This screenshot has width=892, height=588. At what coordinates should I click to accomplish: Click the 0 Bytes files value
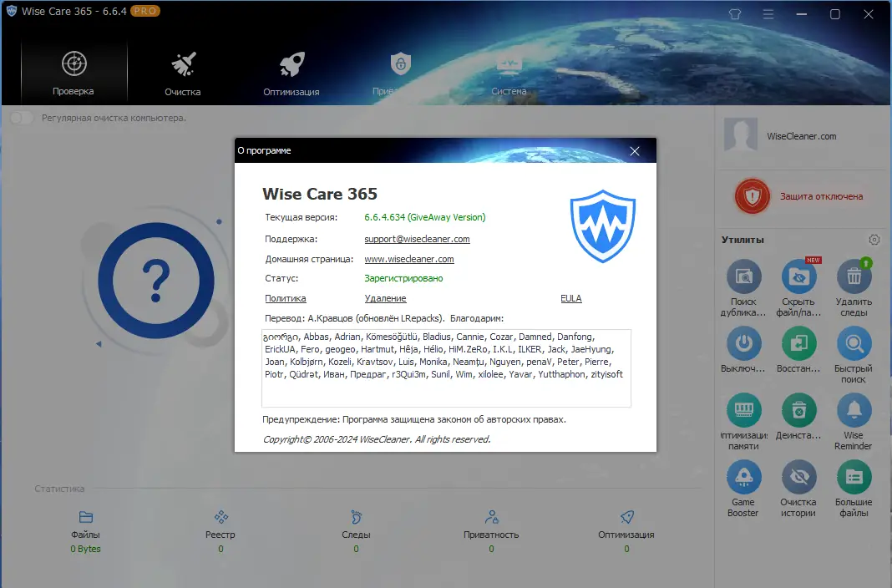[85, 549]
